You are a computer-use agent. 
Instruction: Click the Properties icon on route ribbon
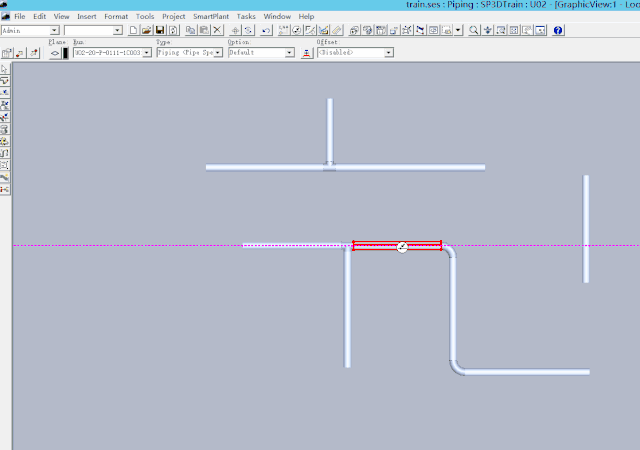[7, 53]
